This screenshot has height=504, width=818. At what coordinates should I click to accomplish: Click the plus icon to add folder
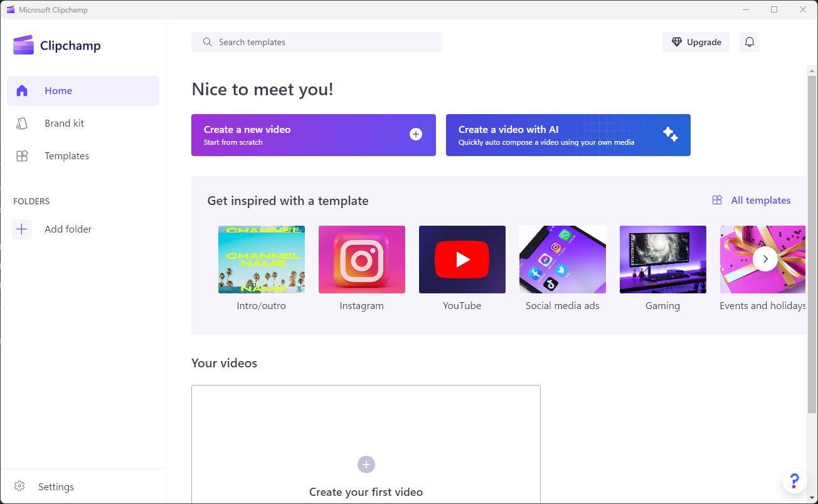[22, 229]
